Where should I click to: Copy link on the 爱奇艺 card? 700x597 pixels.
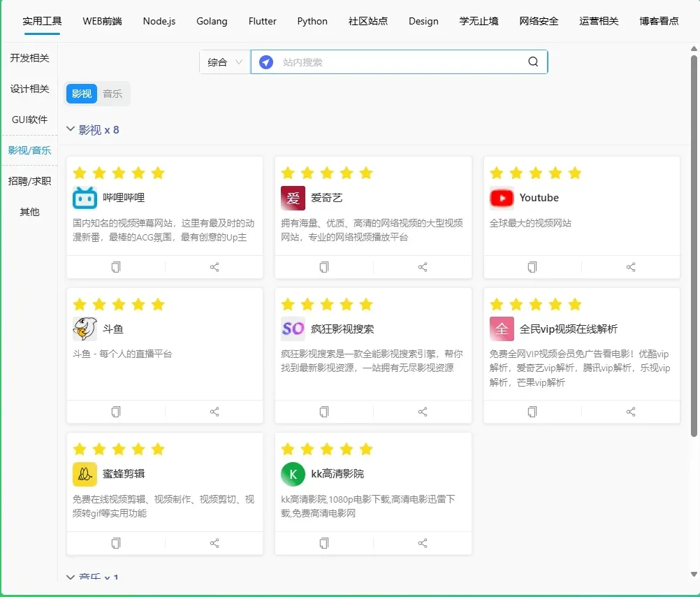[x=324, y=267]
